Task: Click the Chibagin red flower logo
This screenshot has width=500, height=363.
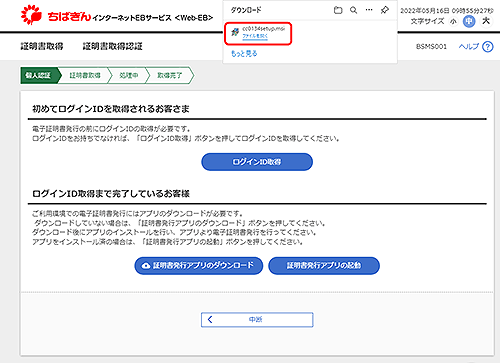Action: (x=31, y=15)
